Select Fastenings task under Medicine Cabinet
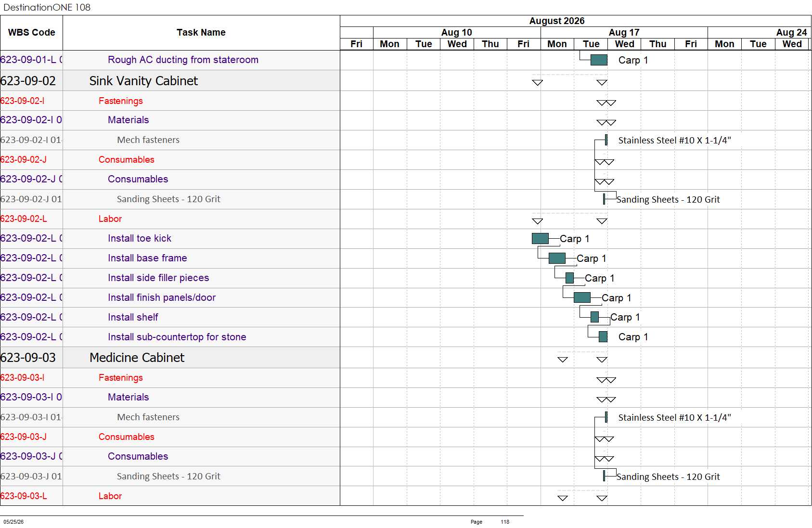 (x=120, y=377)
